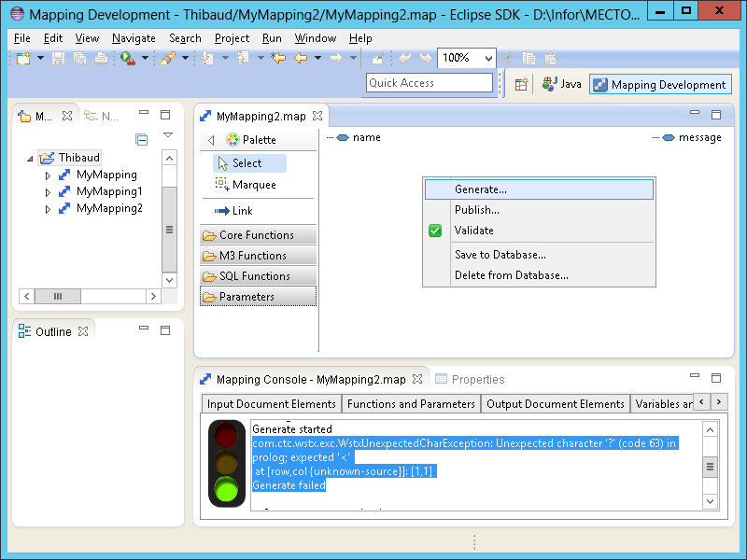Click the Validate entry with green checkmark
Image resolution: width=747 pixels, height=560 pixels.
coord(473,231)
